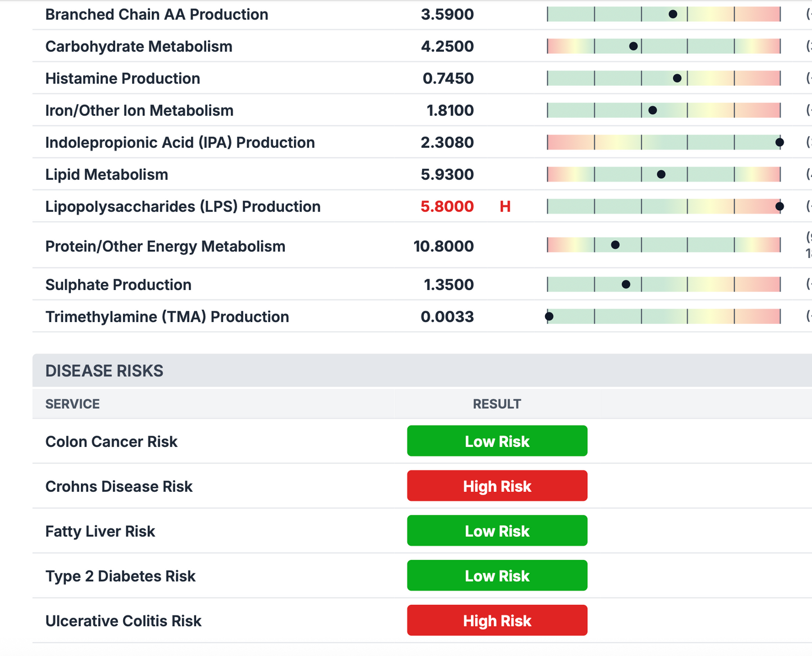The width and height of the screenshot is (812, 656).
Task: Click the Trimethylamine (TMA) Production range marker dot
Action: point(549,316)
